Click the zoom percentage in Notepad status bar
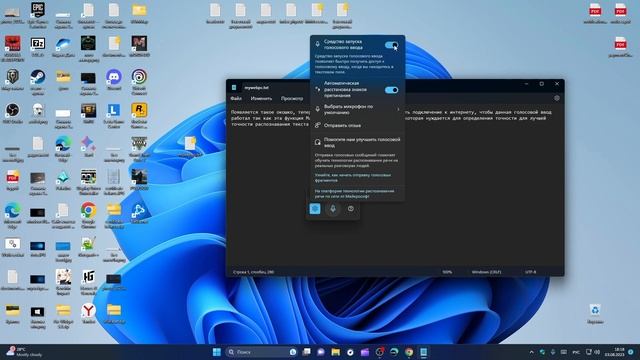The height and width of the screenshot is (360, 640). 447,271
